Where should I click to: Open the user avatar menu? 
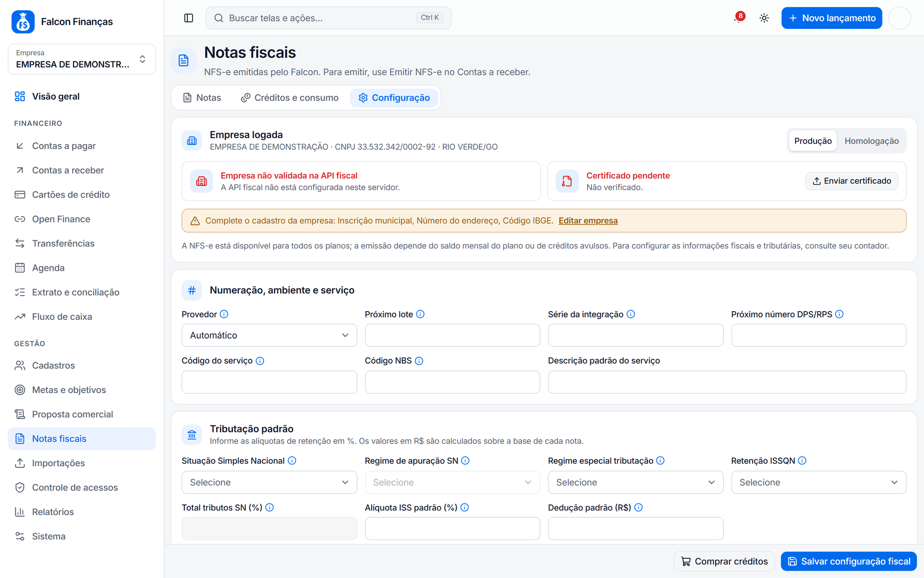pyautogui.click(x=899, y=18)
